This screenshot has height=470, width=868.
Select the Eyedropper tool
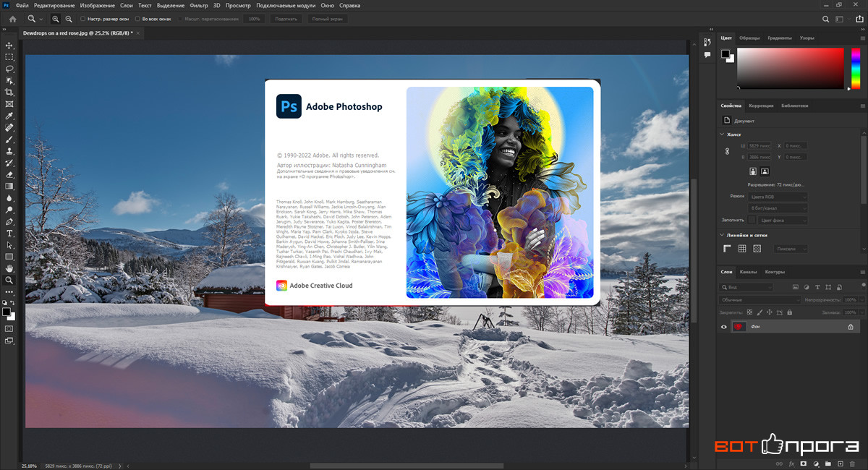9,116
